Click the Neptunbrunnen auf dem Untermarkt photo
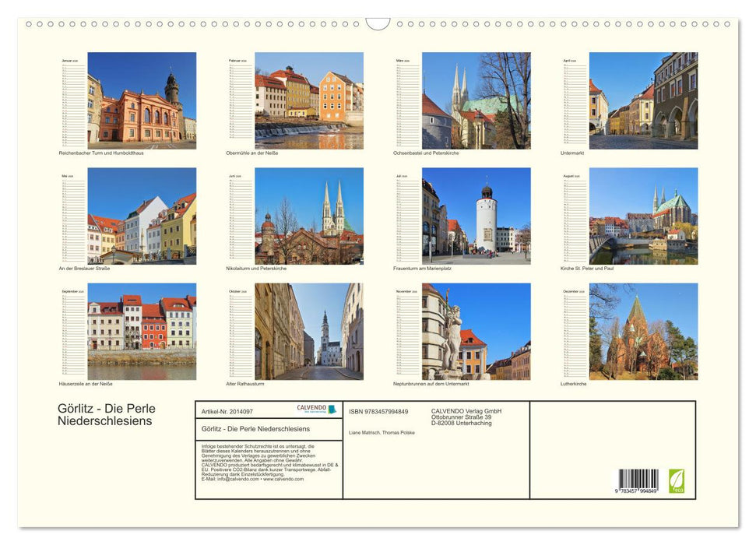This screenshot has width=756, height=545. [476, 331]
